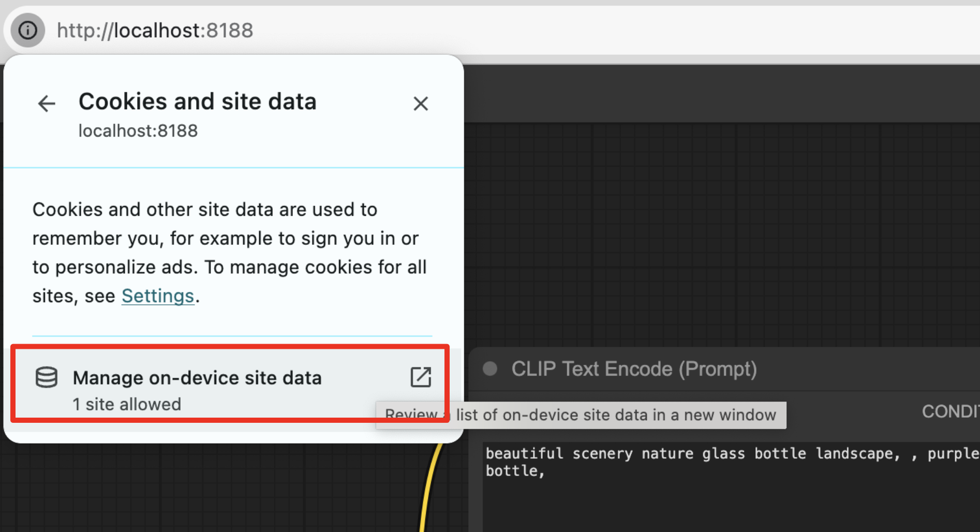Screen dimensions: 980x532
Task: Click the CLIP Text Encode (Prompt) node title
Action: tap(634, 368)
